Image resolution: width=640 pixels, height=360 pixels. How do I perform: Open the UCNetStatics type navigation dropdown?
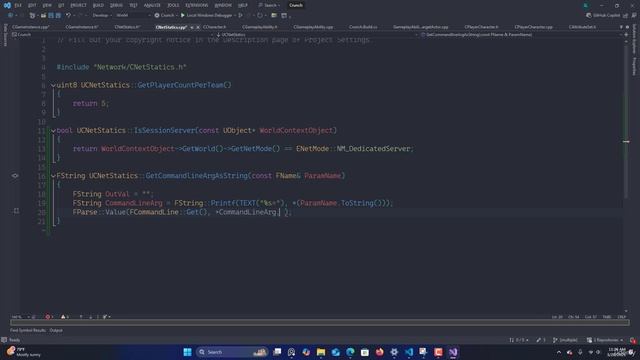coord(316,35)
